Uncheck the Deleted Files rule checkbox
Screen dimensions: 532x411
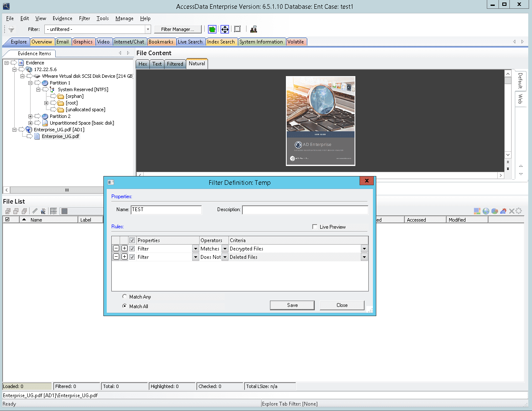pyautogui.click(x=132, y=257)
